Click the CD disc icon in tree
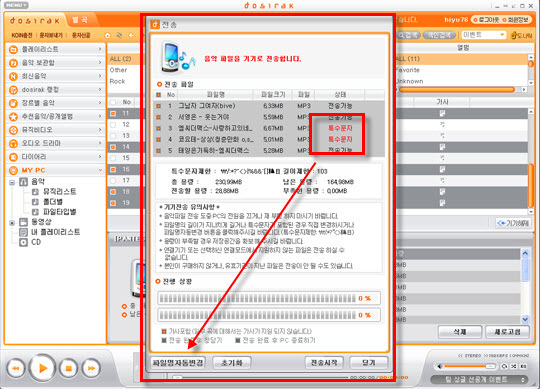This screenshot has width=540, height=389. point(23,242)
